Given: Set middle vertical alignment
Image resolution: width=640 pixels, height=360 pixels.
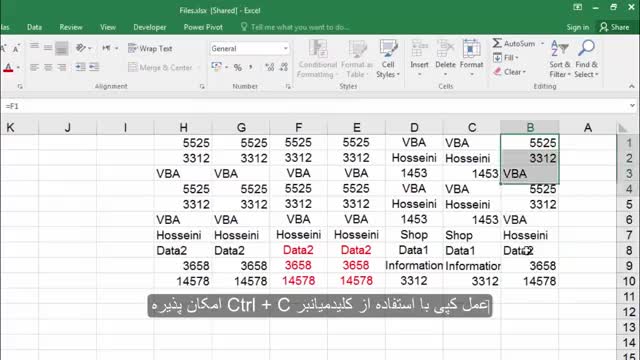Looking at the screenshot, I should (x=48, y=48).
